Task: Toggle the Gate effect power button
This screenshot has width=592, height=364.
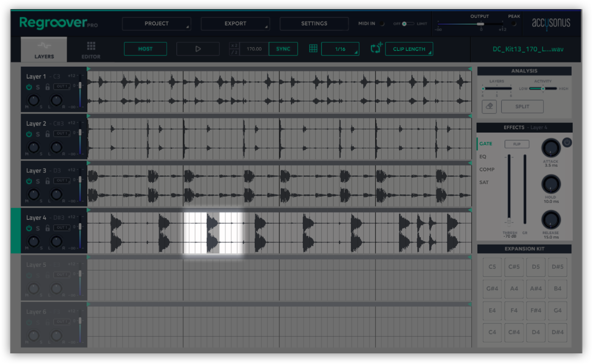Action: pyautogui.click(x=567, y=143)
